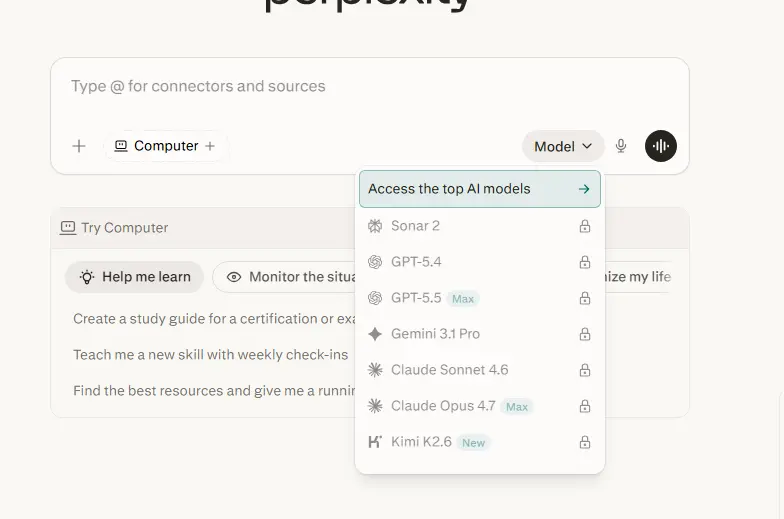Open the Model dropdown
This screenshot has height=519, width=784.
coord(563,146)
